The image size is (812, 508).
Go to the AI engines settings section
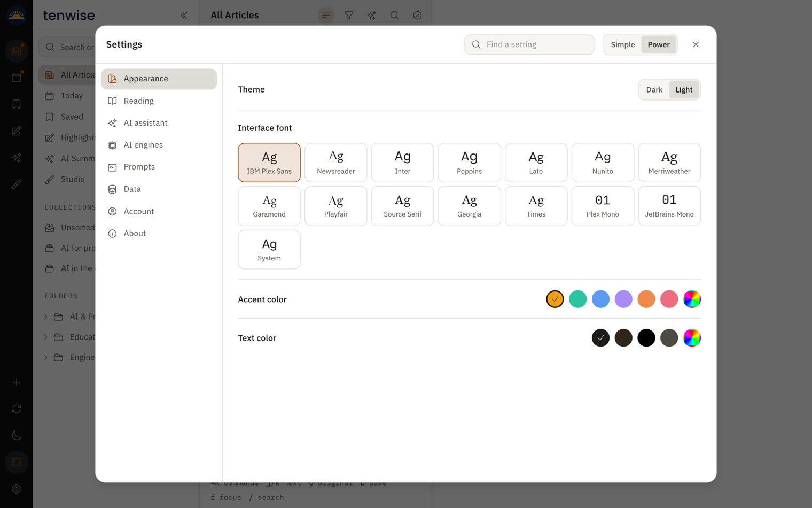point(159,145)
